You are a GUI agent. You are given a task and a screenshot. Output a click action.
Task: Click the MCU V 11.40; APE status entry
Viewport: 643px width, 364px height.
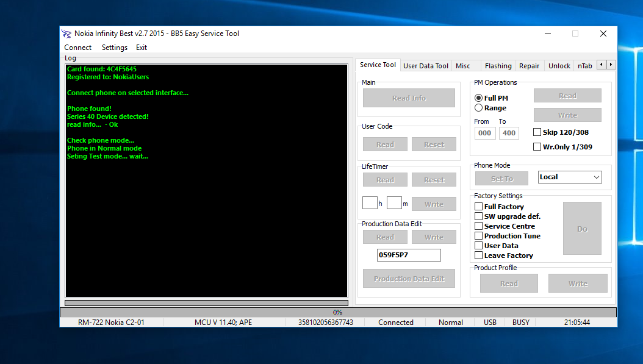point(223,322)
